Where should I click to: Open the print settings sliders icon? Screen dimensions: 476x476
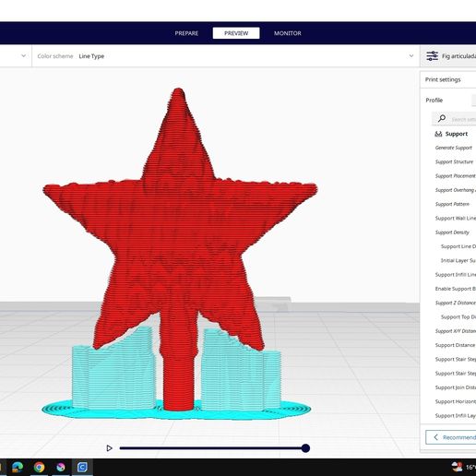(433, 56)
